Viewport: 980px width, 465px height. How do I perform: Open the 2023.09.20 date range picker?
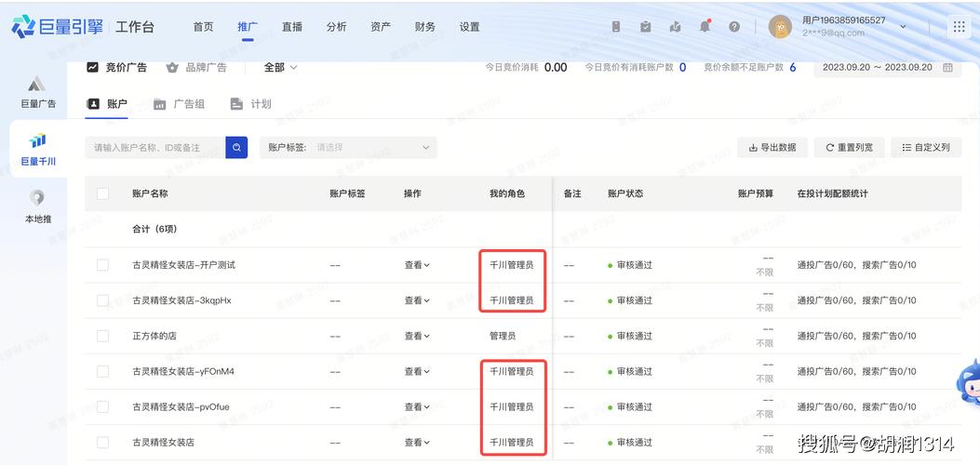[x=887, y=67]
